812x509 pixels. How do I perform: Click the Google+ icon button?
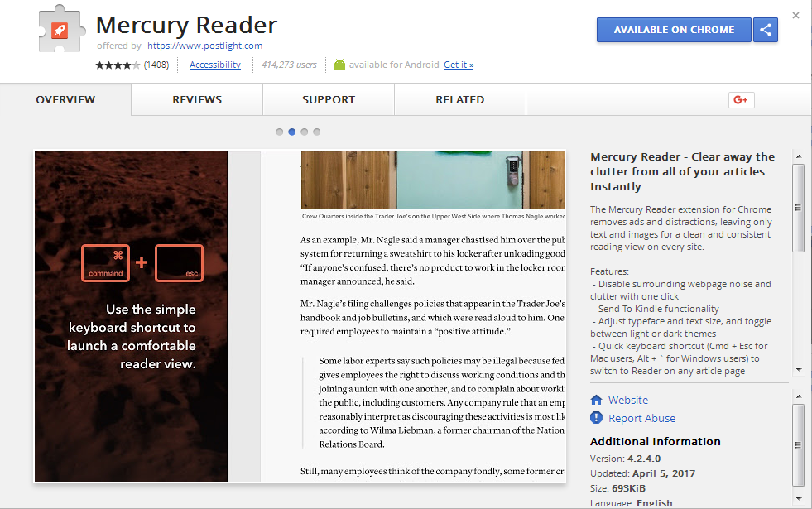(x=741, y=100)
